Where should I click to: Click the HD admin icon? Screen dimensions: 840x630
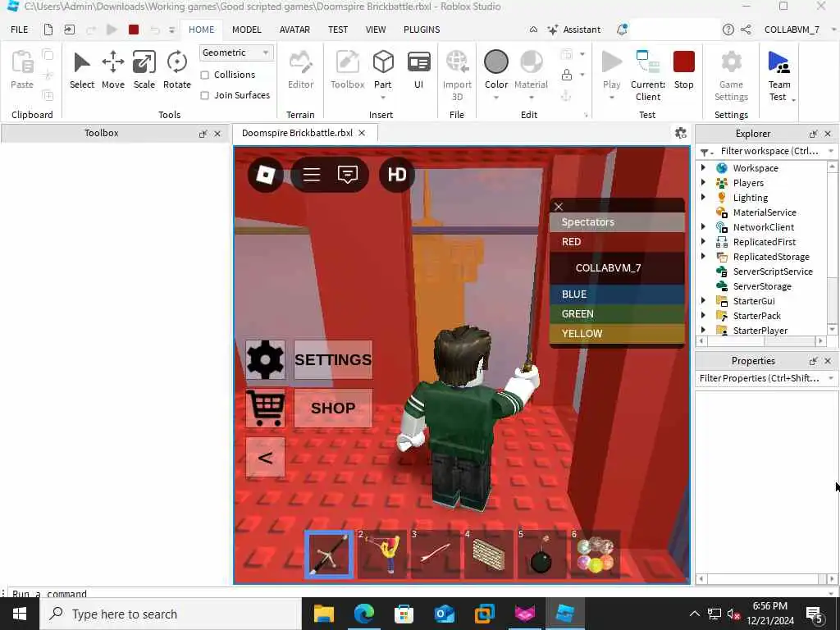click(x=397, y=175)
